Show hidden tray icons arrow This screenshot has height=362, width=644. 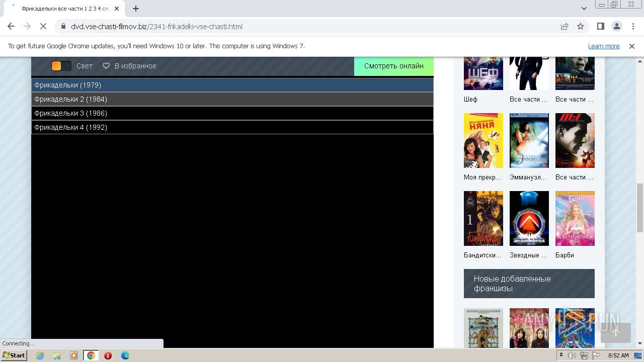[561, 355]
